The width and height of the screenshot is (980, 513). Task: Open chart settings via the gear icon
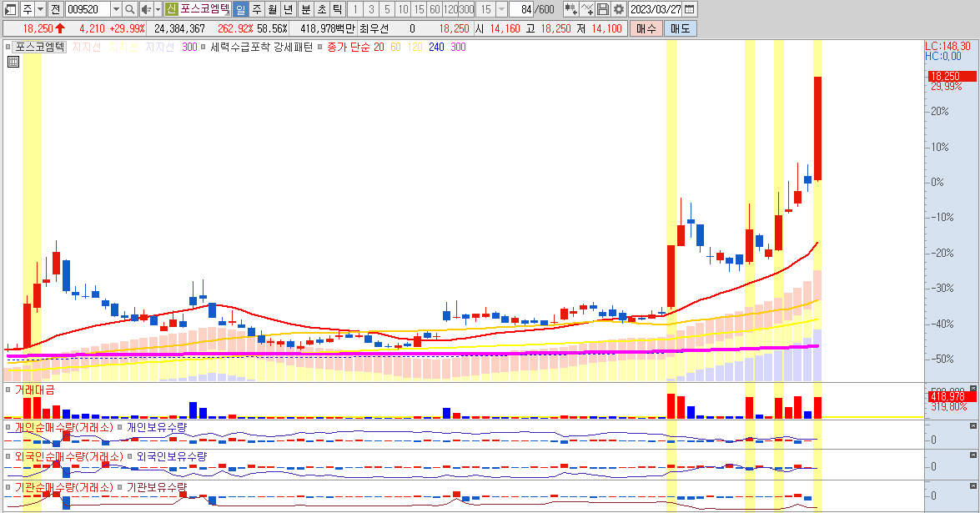619,9
